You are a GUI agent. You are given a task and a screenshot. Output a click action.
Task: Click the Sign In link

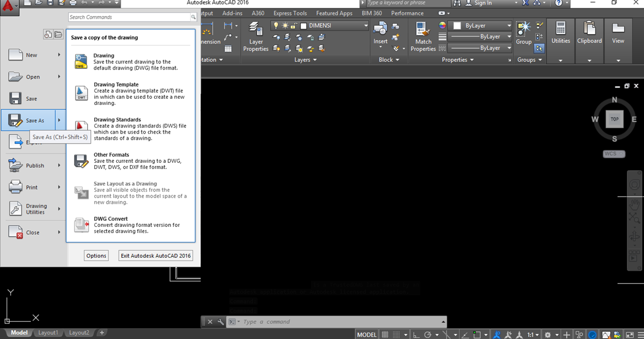(x=483, y=3)
